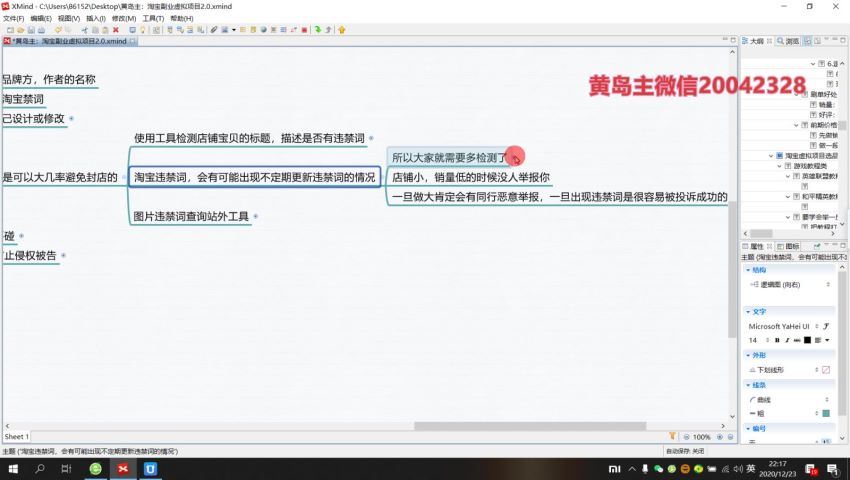The image size is (850, 480).
Task: Open the 曲线 line style dropdown
Action: (x=827, y=400)
